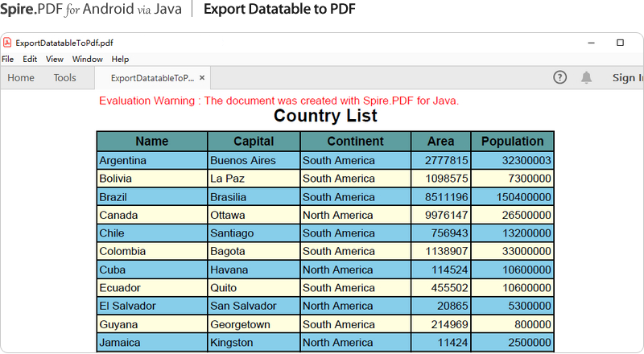Switch to the Tools tab
Viewport: 644px width, 354px height.
[65, 78]
